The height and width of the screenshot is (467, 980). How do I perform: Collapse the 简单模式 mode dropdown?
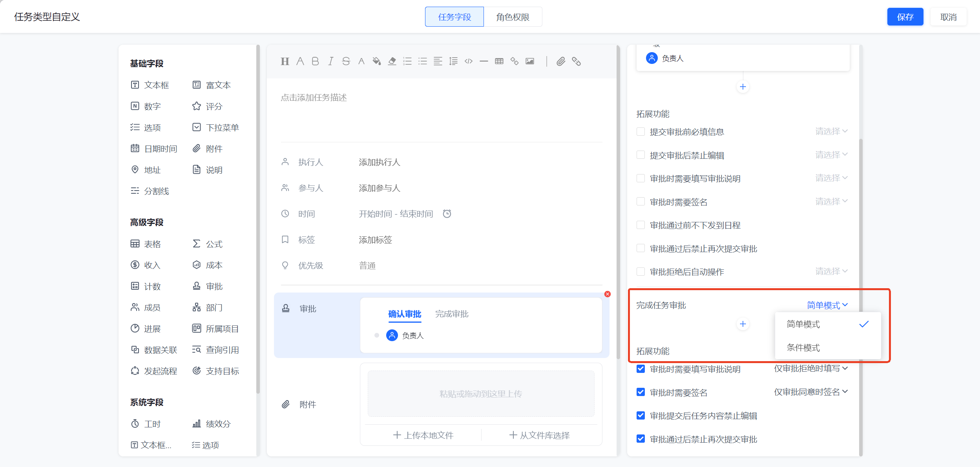pyautogui.click(x=827, y=305)
